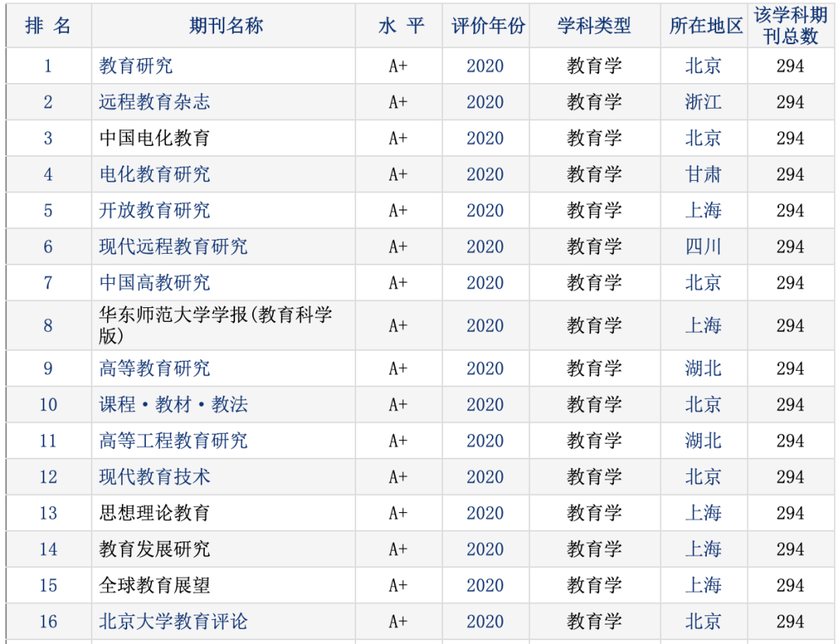838x644 pixels.
Task: Open the 2020 year link for 北京大学教育评论
Action: (485, 621)
